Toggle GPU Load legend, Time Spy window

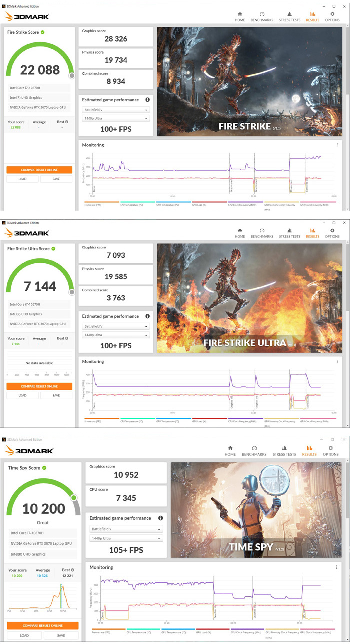point(213,630)
